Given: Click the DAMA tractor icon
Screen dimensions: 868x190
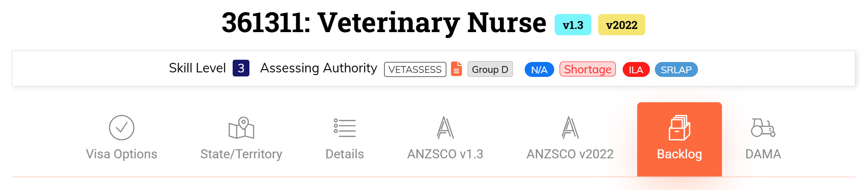Looking at the screenshot, I should tap(763, 128).
